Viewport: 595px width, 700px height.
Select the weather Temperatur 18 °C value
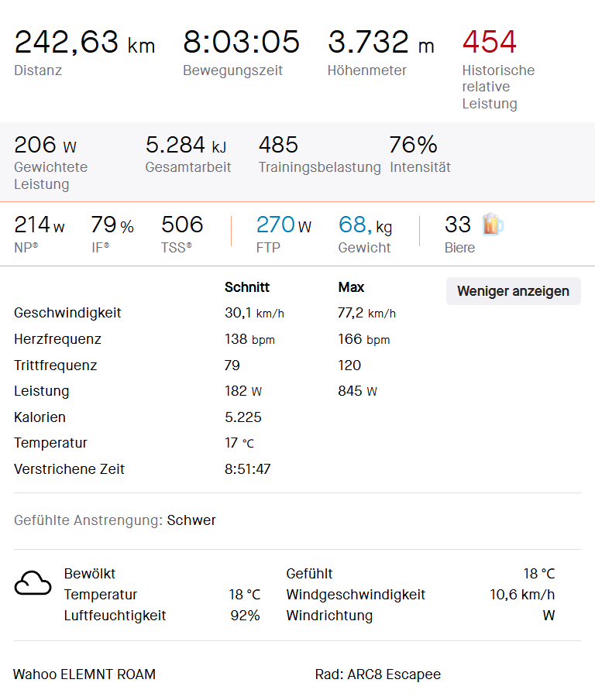coord(245,595)
